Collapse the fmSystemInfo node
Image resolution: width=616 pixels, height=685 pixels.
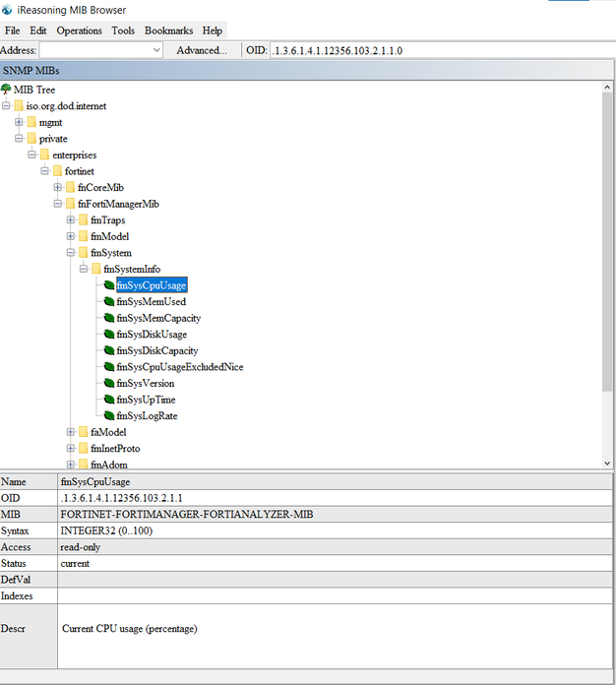point(84,269)
